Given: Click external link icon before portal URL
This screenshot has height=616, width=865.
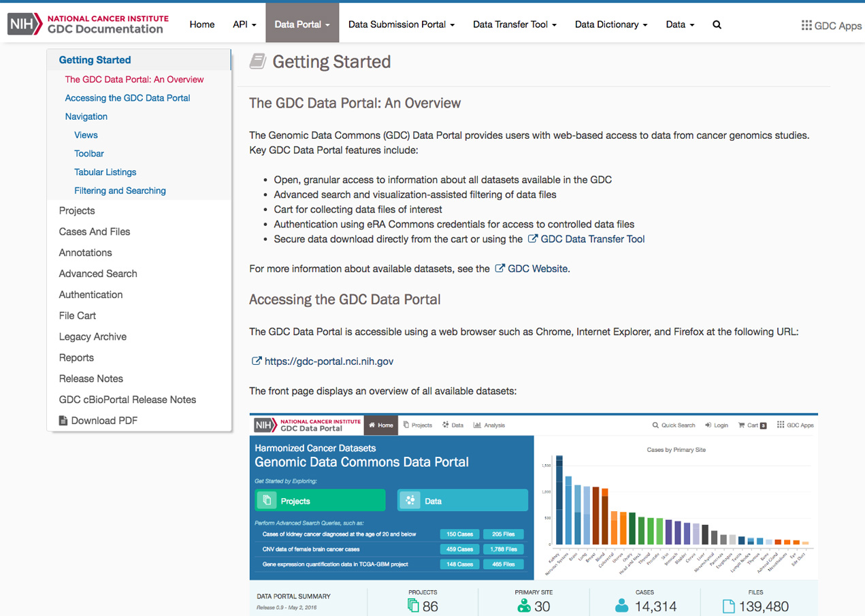Looking at the screenshot, I should tap(257, 361).
